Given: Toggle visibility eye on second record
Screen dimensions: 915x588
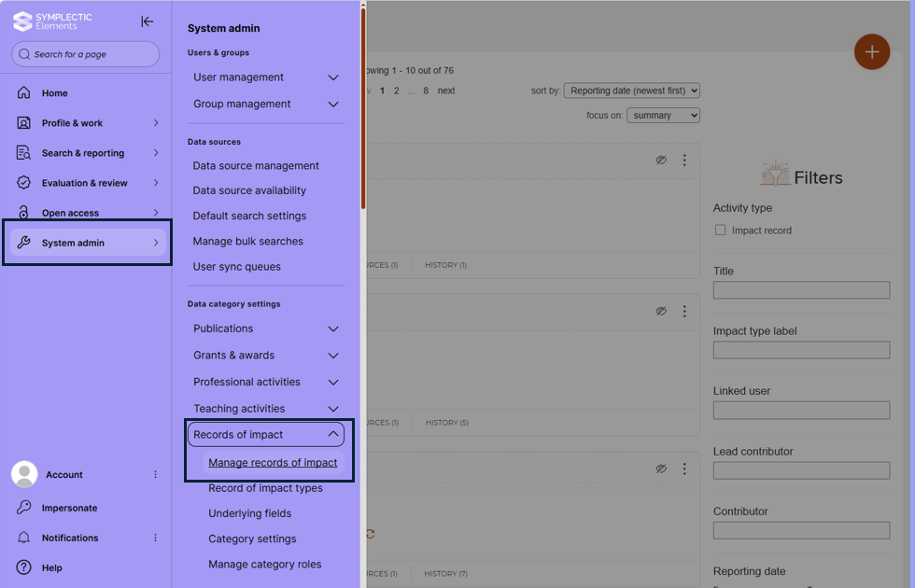Looking at the screenshot, I should (661, 311).
